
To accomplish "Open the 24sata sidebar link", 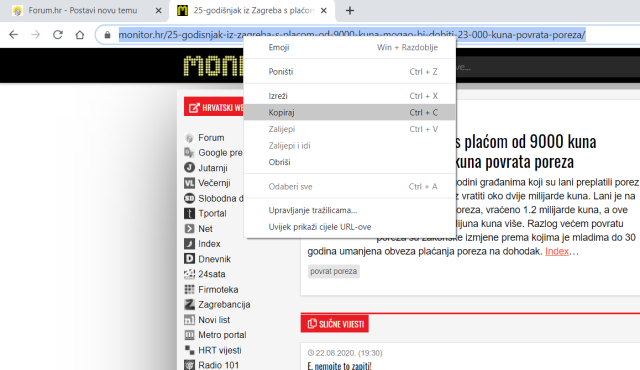I will [211, 274].
